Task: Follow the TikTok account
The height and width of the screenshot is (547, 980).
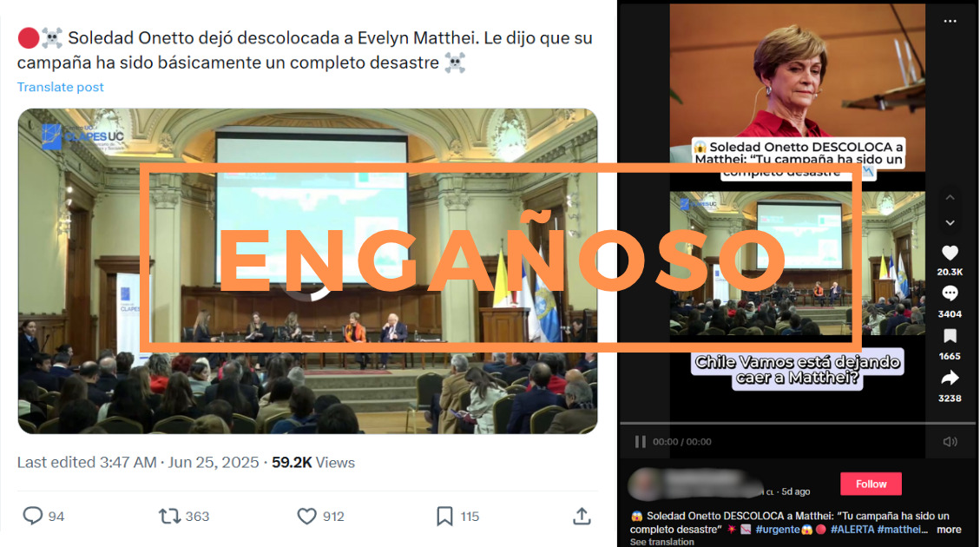Action: click(871, 484)
